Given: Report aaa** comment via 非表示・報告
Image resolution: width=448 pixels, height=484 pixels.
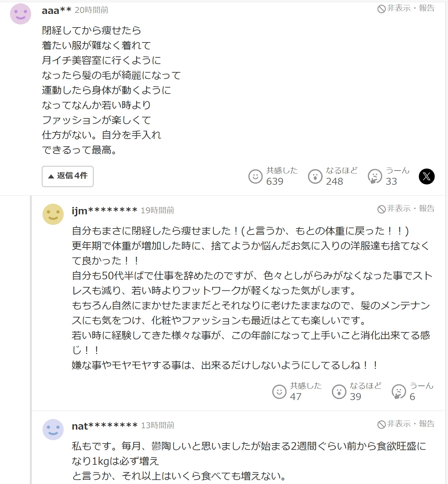Looking at the screenshot, I should point(406,9).
